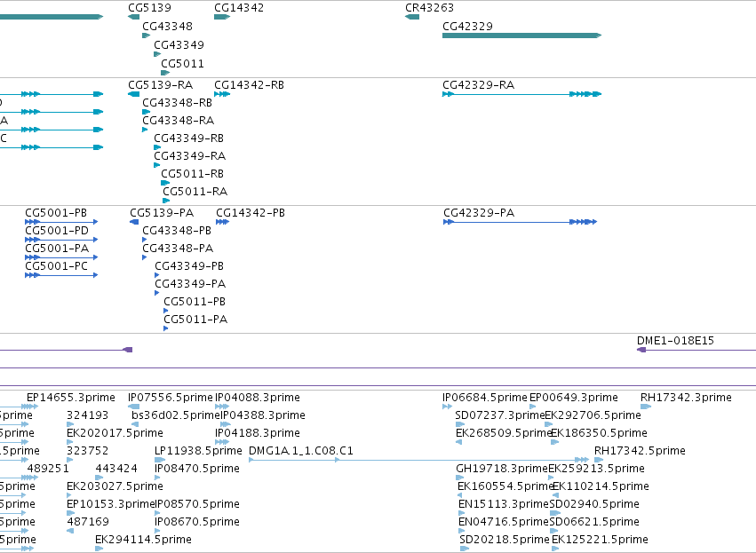Image resolution: width=756 pixels, height=553 pixels.
Task: Click protein CG5001-PC
Action: coord(61,275)
